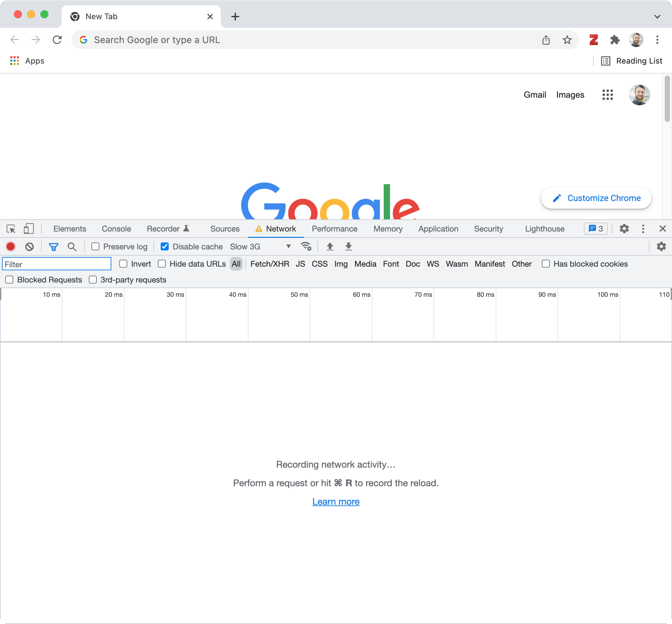Open the 3 issues badge
The height and width of the screenshot is (624, 672).
tap(596, 229)
